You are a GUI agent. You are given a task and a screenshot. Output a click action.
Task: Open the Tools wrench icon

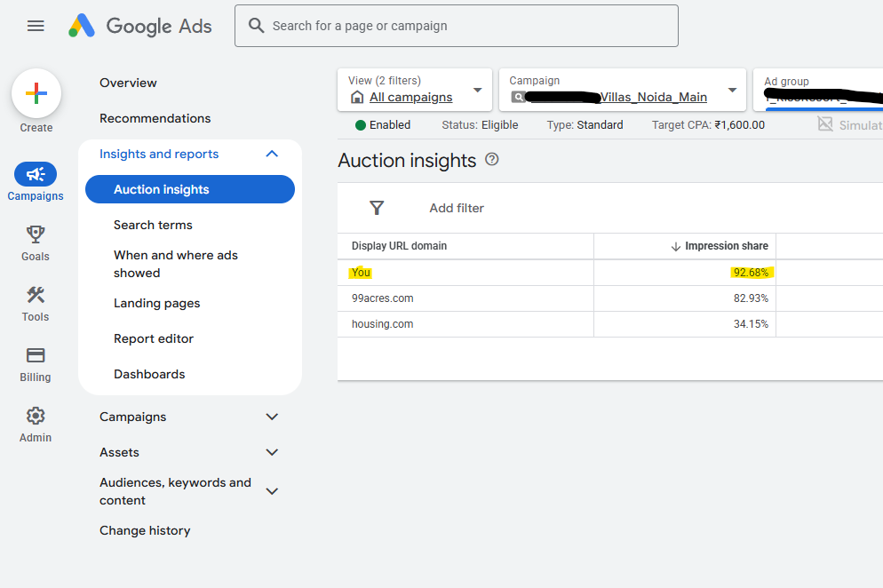(x=36, y=295)
